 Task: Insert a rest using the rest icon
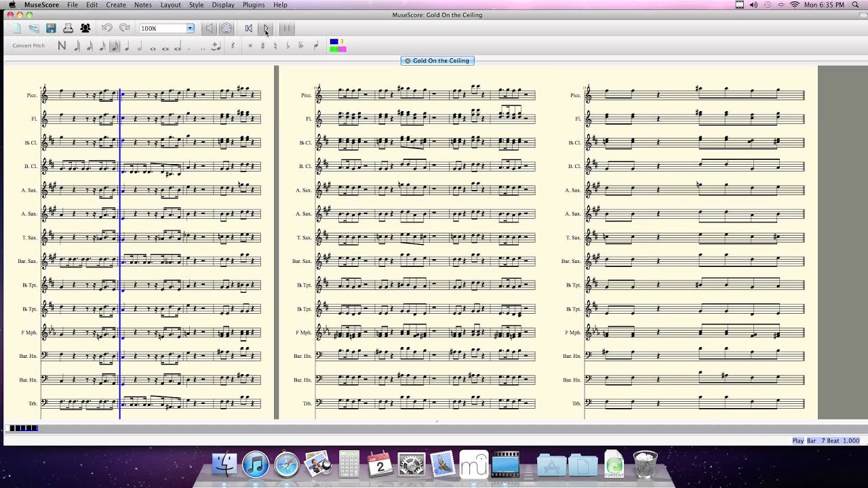pyautogui.click(x=233, y=45)
